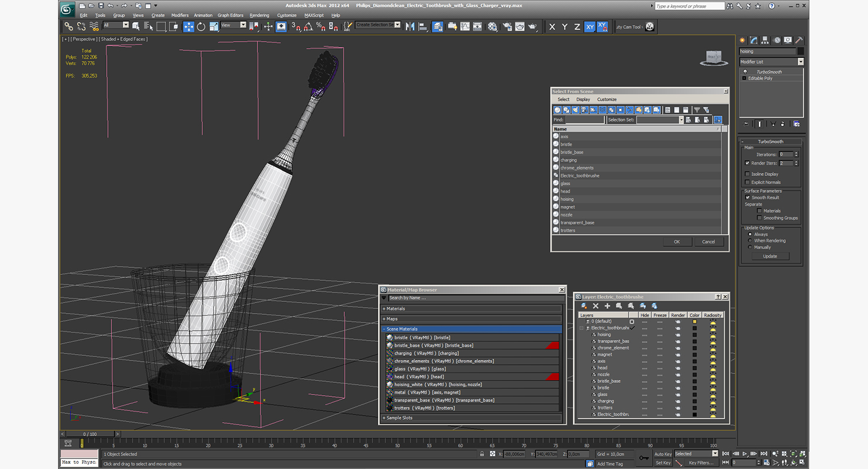Open Customize menu in Select From Scene
The height and width of the screenshot is (469, 868).
tap(607, 100)
